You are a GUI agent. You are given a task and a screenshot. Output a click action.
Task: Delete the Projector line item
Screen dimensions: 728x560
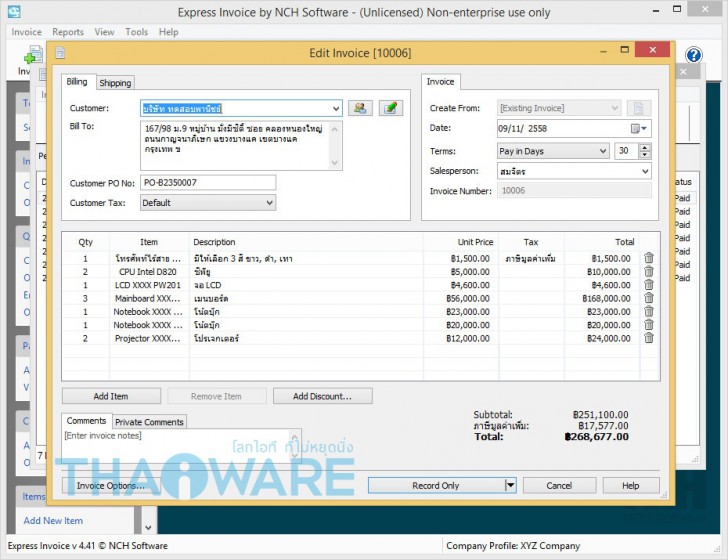648,338
